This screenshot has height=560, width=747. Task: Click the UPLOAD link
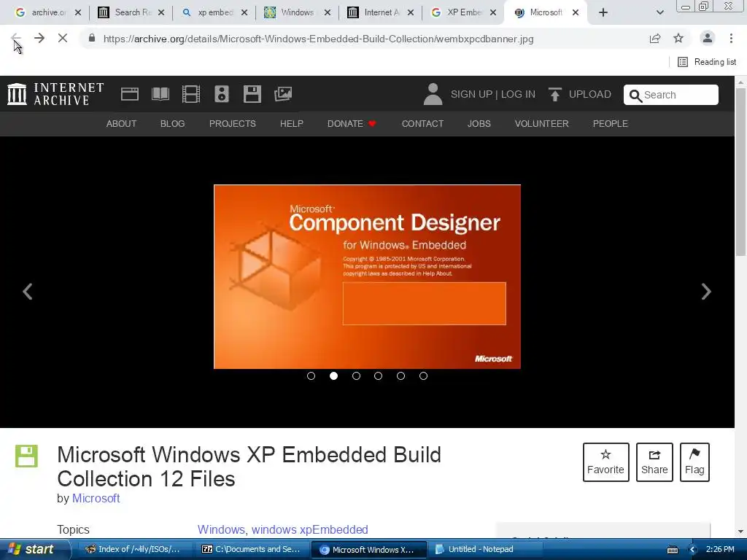point(589,94)
